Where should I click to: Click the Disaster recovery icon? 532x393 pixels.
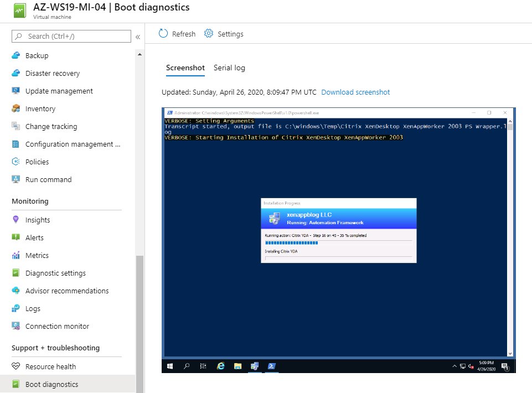(x=16, y=73)
